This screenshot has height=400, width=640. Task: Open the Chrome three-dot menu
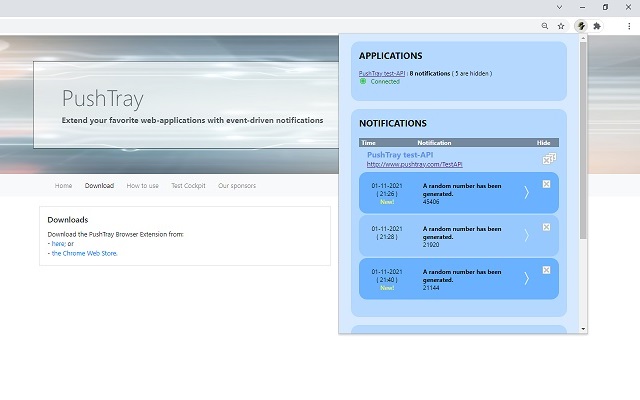pyautogui.click(x=629, y=26)
